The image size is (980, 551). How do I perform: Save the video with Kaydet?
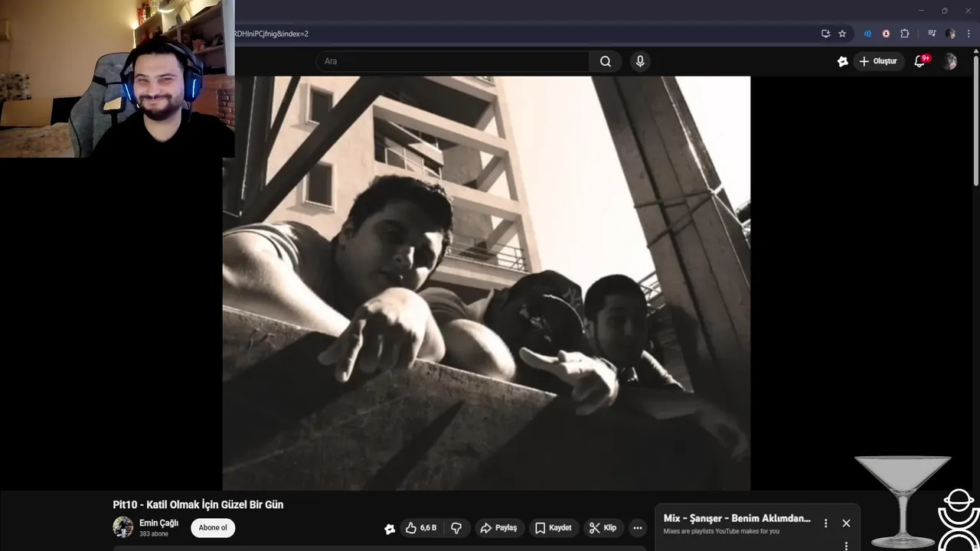click(554, 528)
